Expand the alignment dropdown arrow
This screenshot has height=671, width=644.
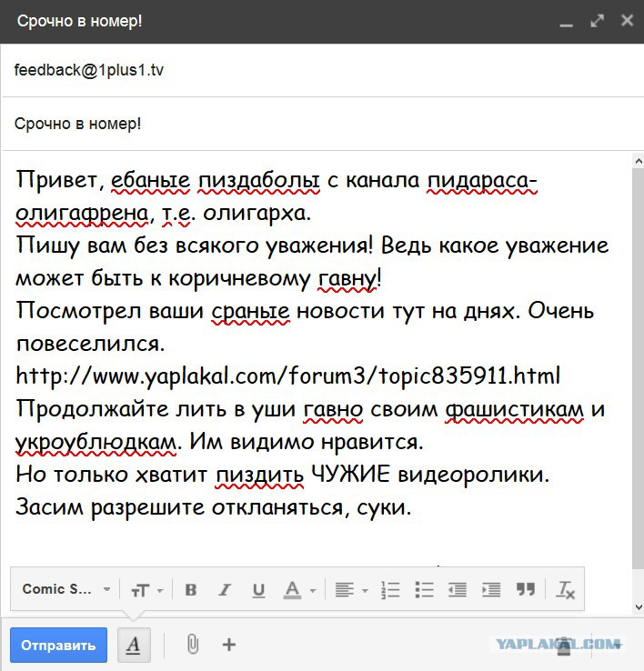pos(365,591)
